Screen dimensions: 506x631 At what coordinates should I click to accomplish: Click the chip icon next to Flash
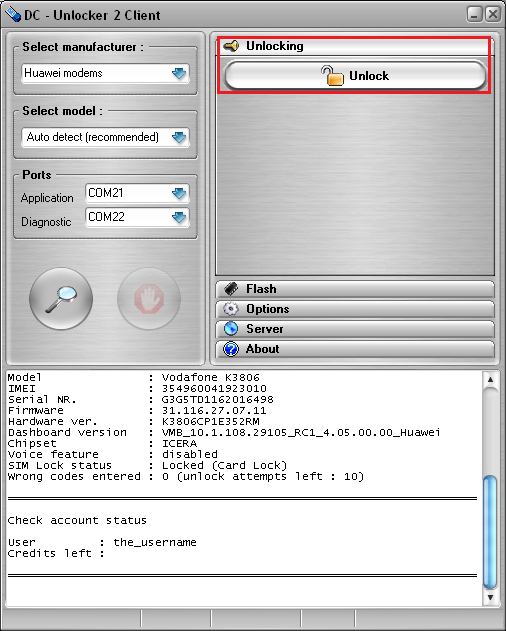231,289
